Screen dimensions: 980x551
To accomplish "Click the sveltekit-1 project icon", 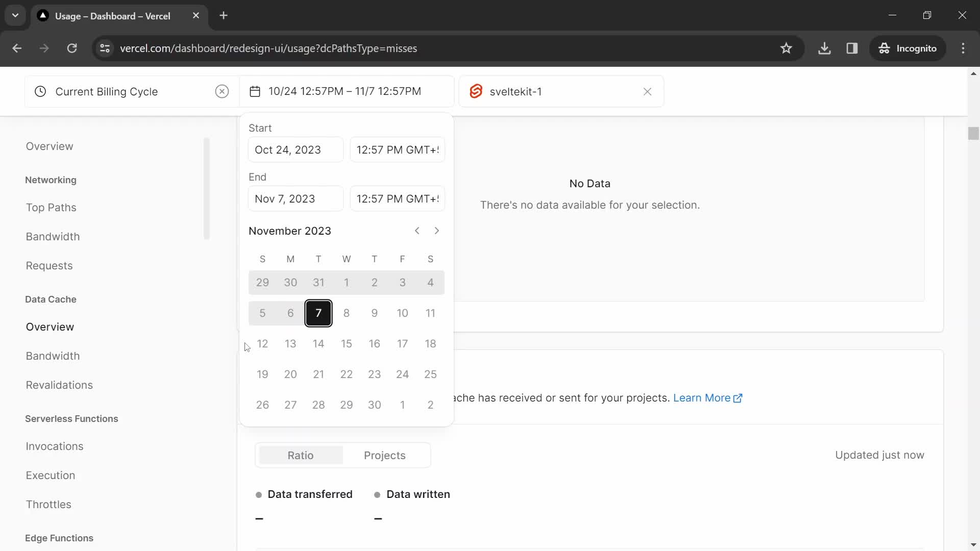I will pos(477,91).
